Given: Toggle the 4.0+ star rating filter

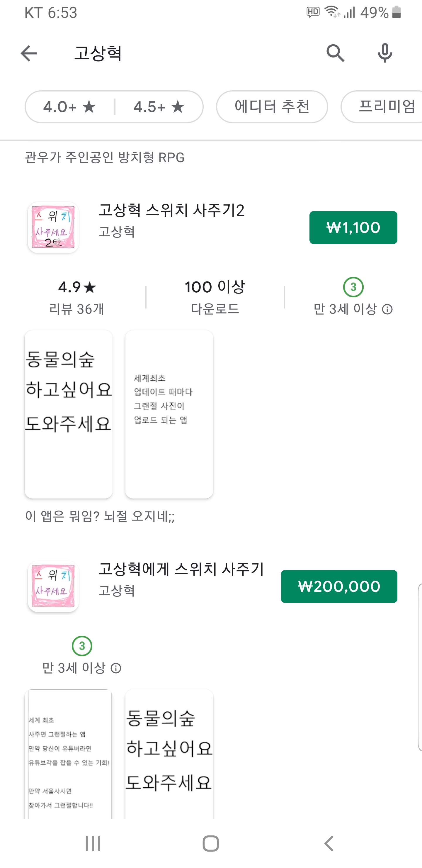Looking at the screenshot, I should [70, 107].
